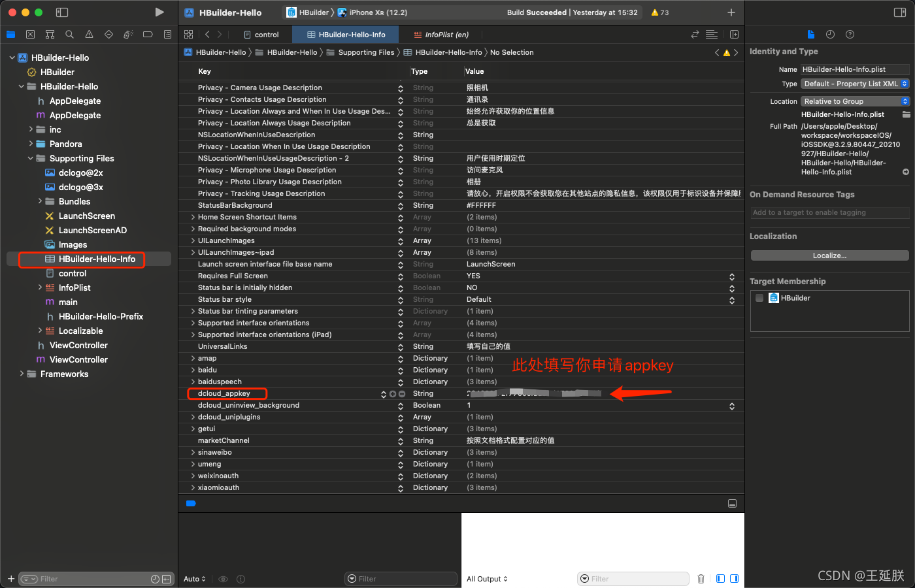This screenshot has height=588, width=915.
Task: Open the Location dropdown showing Relative to Group
Action: [x=855, y=101]
